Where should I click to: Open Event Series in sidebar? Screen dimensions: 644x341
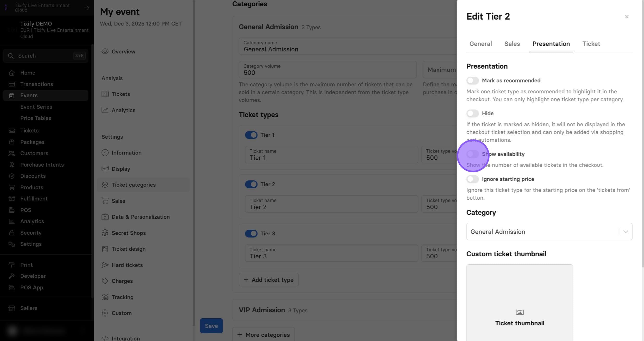click(x=36, y=107)
